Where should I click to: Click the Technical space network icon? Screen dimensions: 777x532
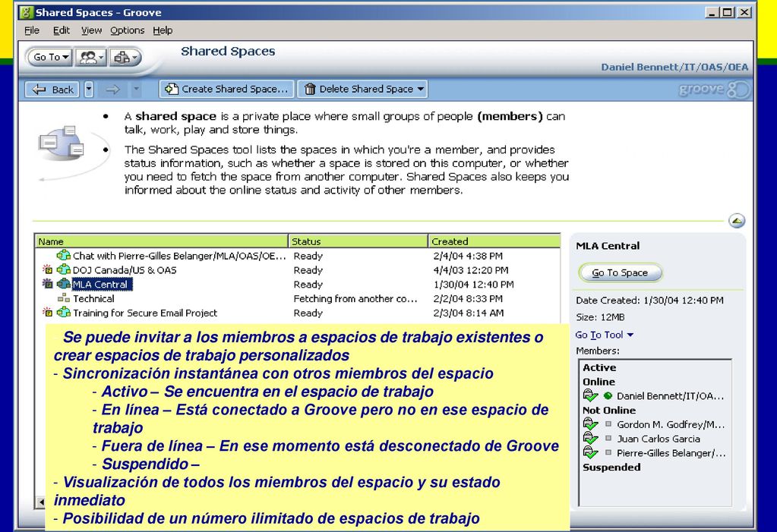pyautogui.click(x=64, y=298)
